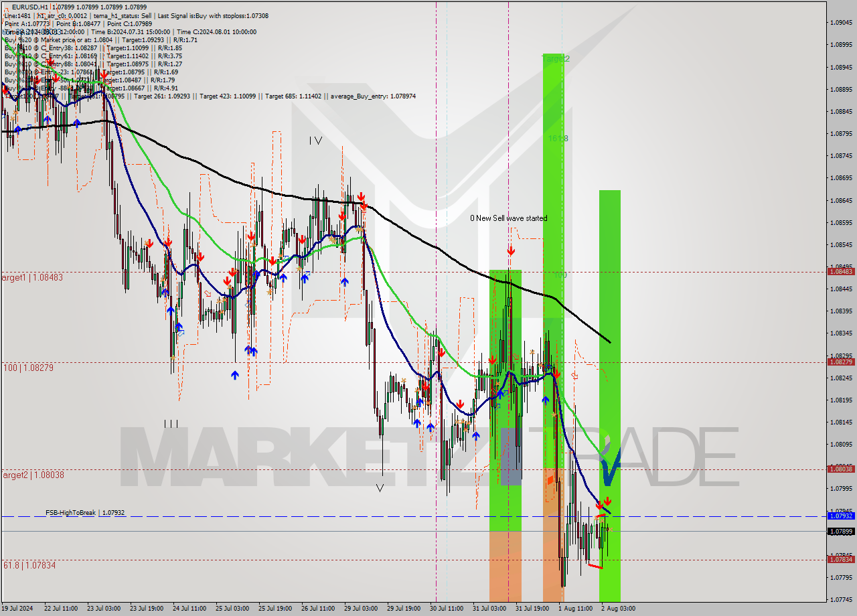857x616 pixels.
Task: Click the red 1.08038 price axis tag
Action: click(841, 469)
